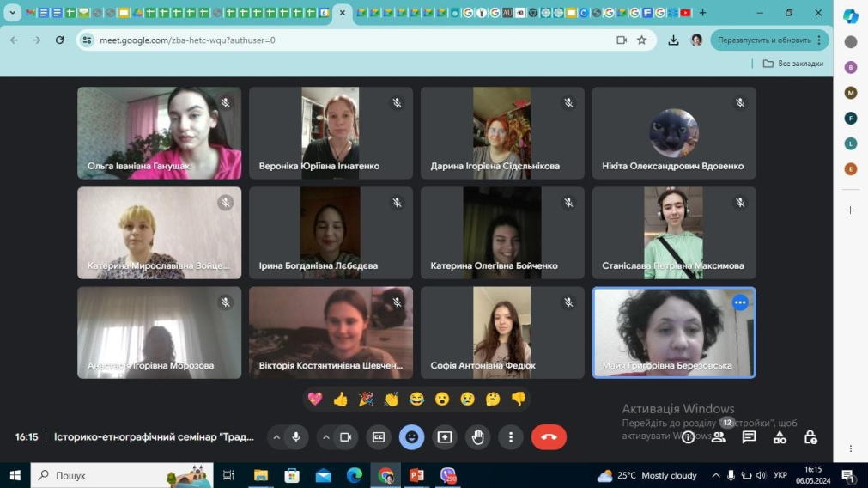
Task: Select Ольга Іванівна Ганущак video tile
Action: click(160, 133)
